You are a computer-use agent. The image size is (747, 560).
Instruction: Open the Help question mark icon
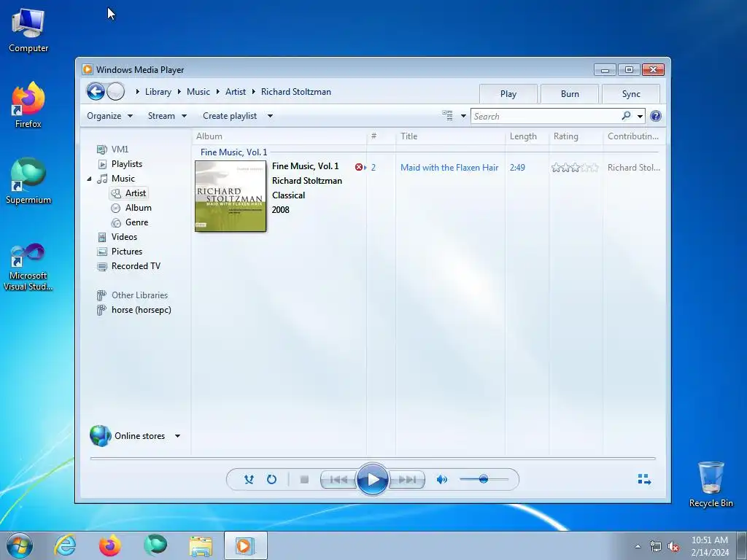(656, 116)
